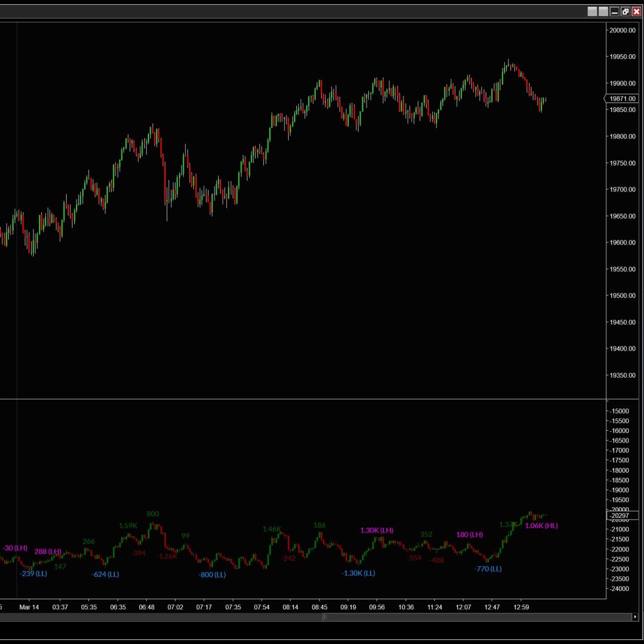Image resolution: width=644 pixels, height=644 pixels.
Task: Click the Mar 14 date label on time axis
Action: point(29,607)
